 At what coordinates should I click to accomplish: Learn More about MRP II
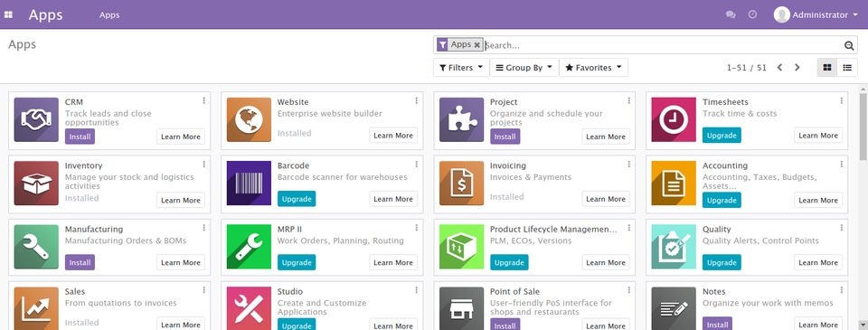pos(393,262)
